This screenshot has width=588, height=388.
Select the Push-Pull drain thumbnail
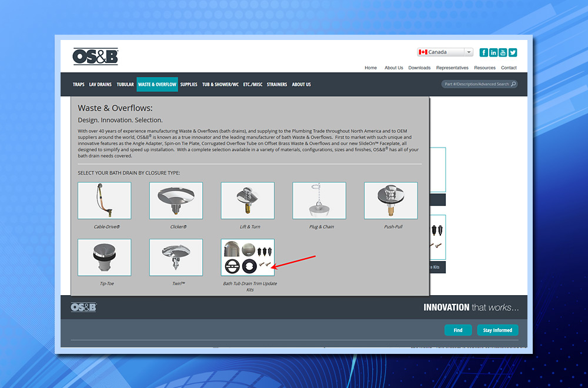pos(391,200)
